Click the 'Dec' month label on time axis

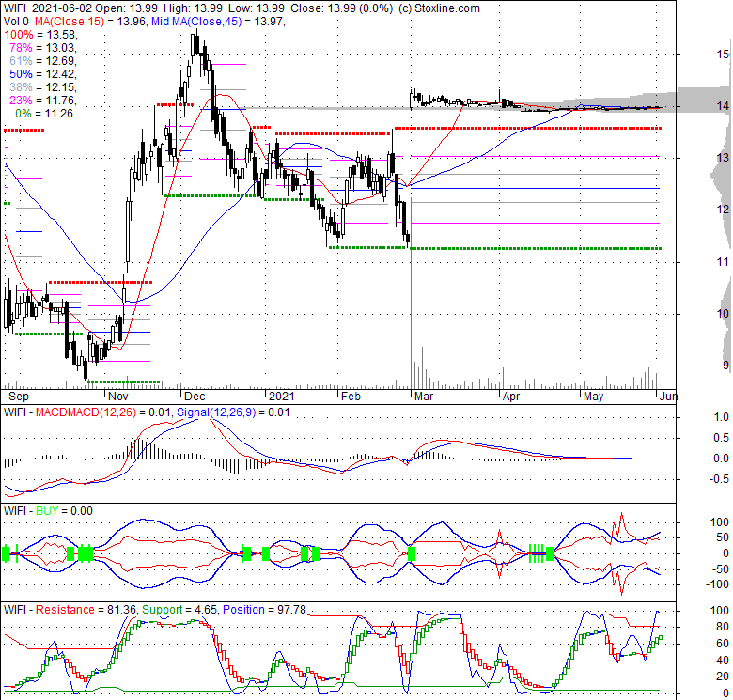tap(195, 397)
